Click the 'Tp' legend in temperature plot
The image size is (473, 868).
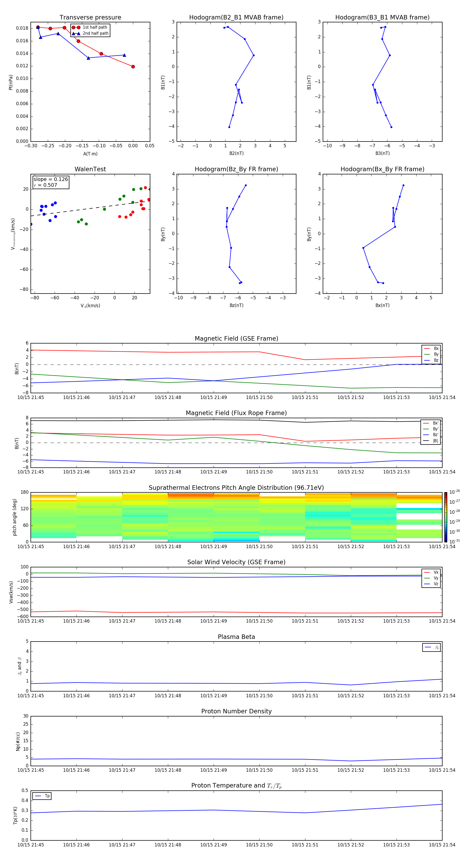pyautogui.click(x=42, y=796)
